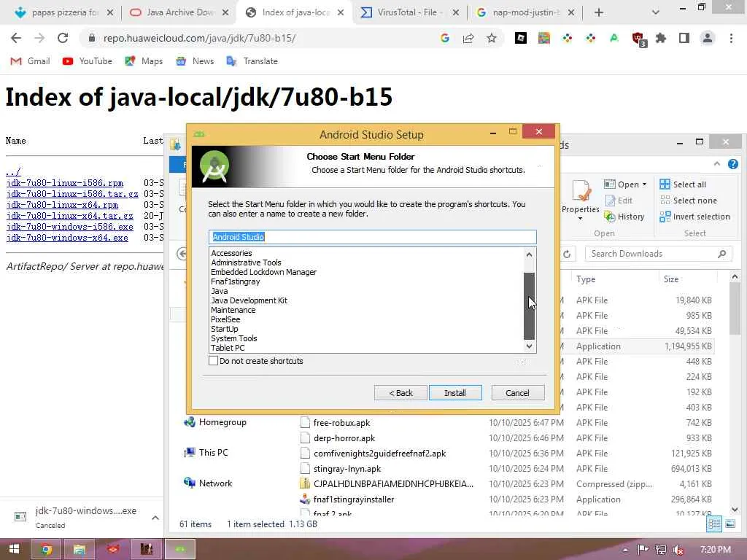Image resolution: width=747 pixels, height=560 pixels.
Task: Open the Roblox extension icon
Action: point(521,38)
